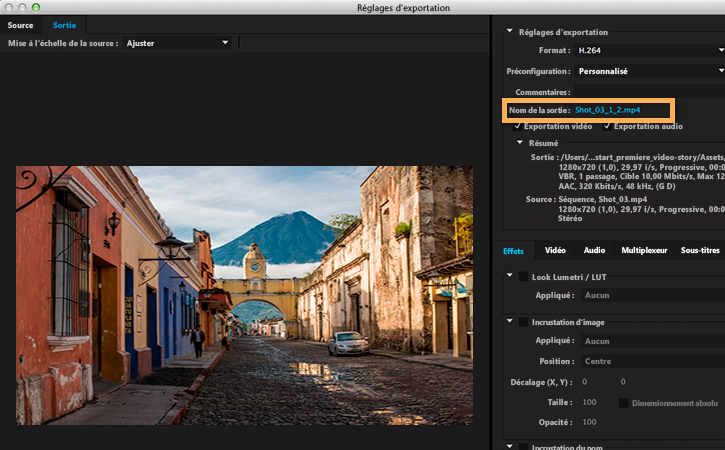Open the Multiplexeur tab

point(643,250)
